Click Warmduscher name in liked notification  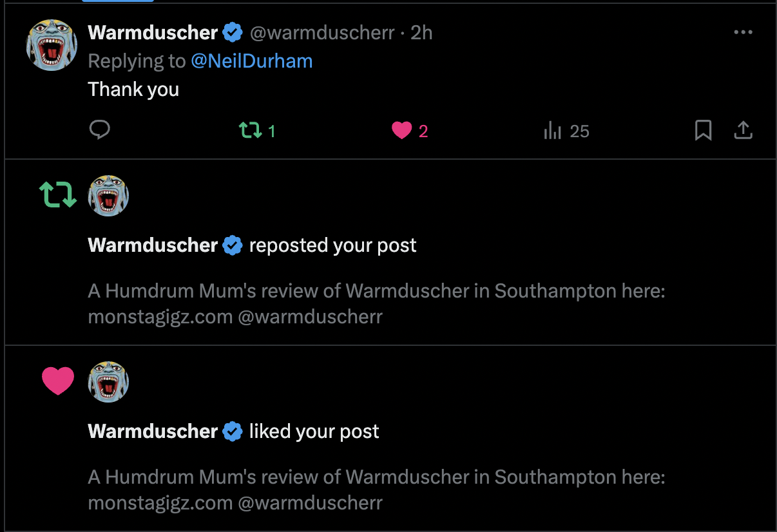153,432
